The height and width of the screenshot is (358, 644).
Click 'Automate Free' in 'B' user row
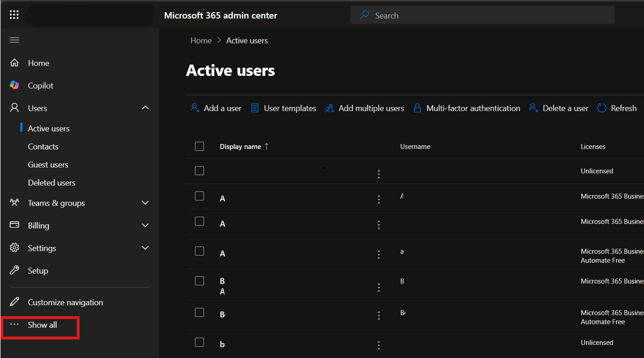pos(603,322)
